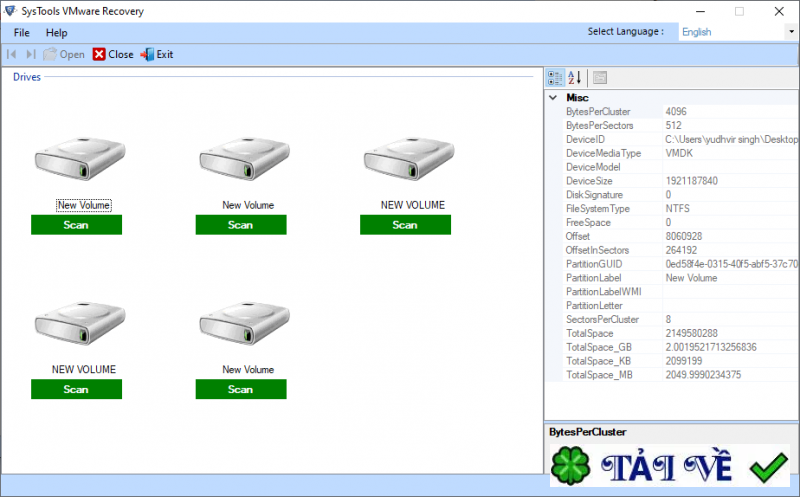Select the BytesPerCluster property row
Viewport: 800px width, 497px height.
[x=679, y=112]
